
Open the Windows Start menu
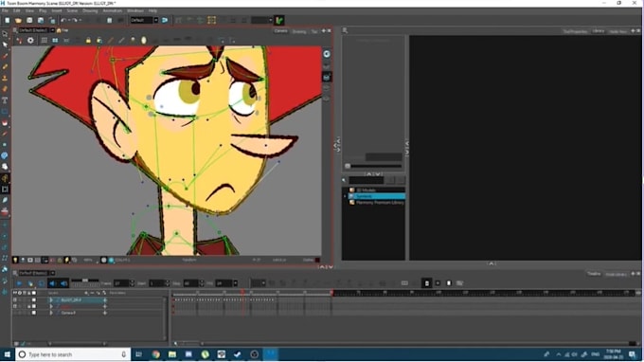pos(8,354)
